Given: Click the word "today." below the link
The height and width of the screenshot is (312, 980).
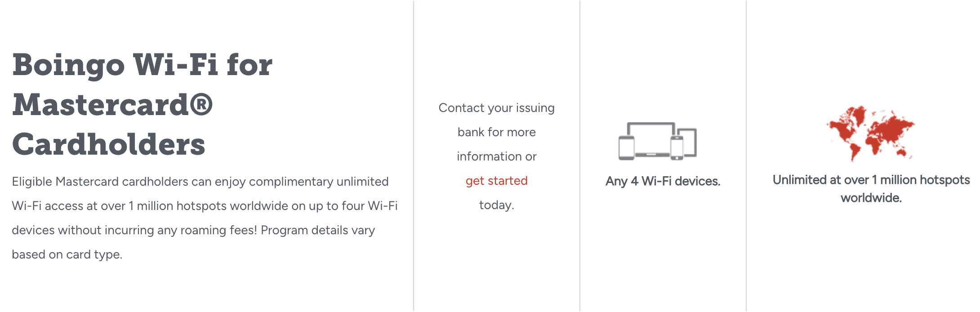Looking at the screenshot, I should [496, 205].
